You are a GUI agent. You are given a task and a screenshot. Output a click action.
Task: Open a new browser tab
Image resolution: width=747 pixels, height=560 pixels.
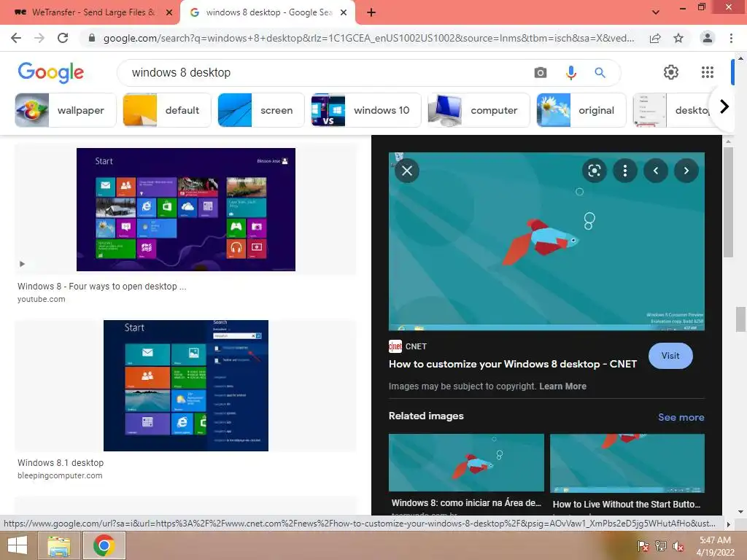(x=371, y=12)
